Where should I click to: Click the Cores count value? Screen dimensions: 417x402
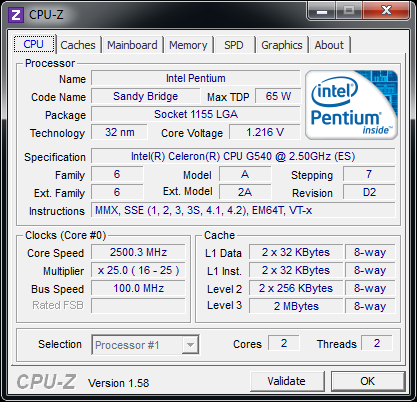point(284,343)
